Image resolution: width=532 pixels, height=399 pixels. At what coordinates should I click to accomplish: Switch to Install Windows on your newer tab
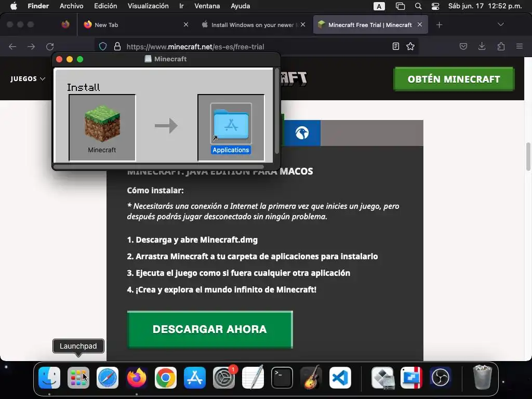click(x=254, y=25)
